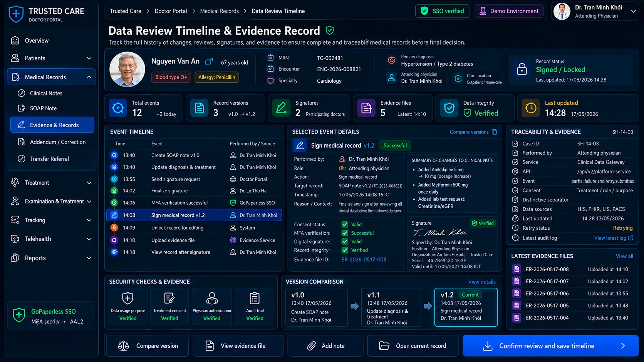Collapse the Medical Records sidebar section
This screenshot has width=644, height=362.
(x=89, y=77)
